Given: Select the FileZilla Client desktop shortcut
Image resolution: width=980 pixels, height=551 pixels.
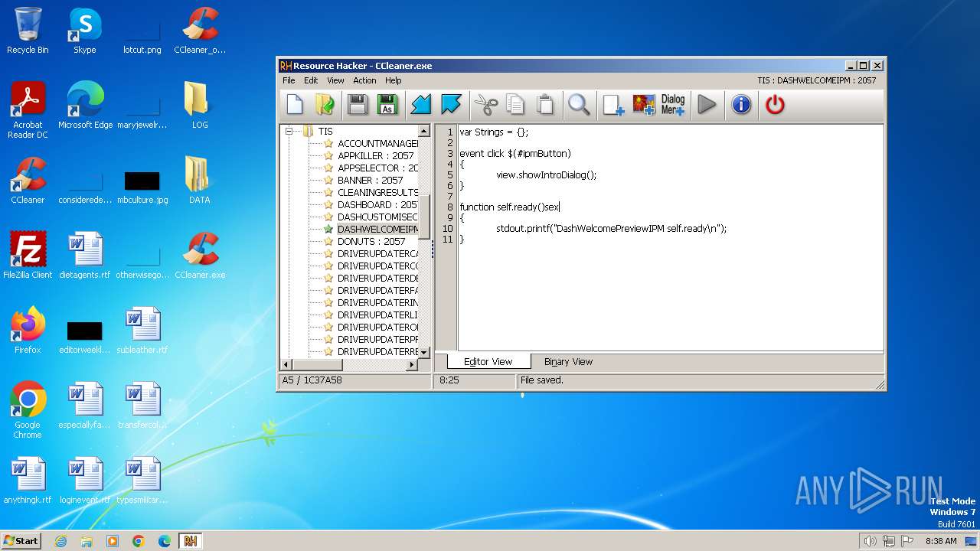Looking at the screenshot, I should [28, 256].
